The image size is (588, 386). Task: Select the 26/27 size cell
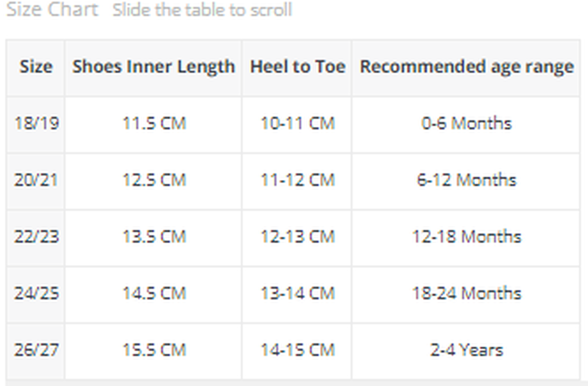pos(36,350)
